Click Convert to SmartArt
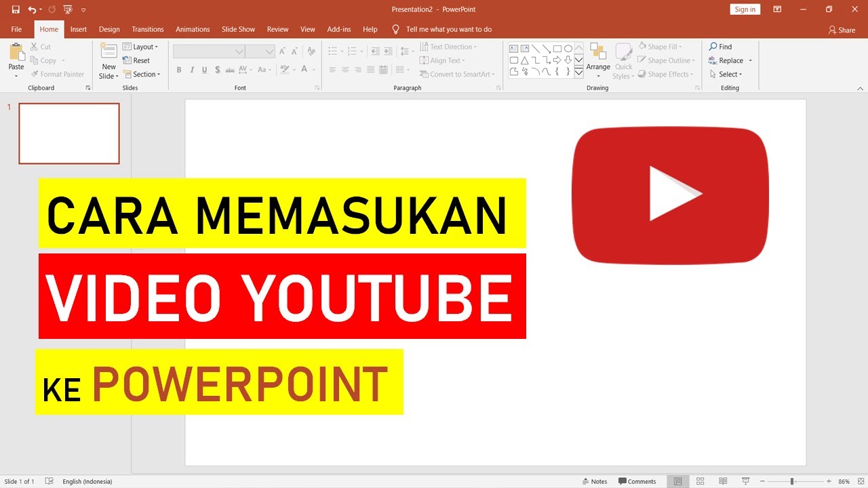This screenshot has width=868, height=488. tap(458, 75)
